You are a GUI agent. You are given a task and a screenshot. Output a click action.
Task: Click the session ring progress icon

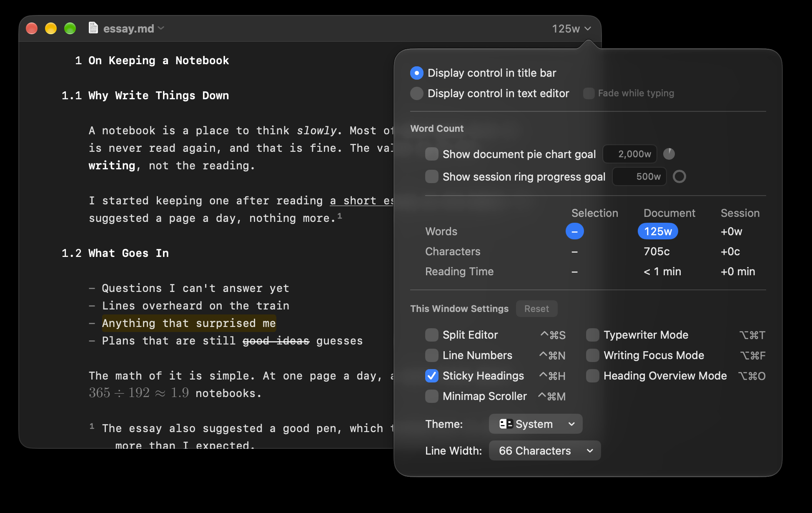click(x=679, y=176)
